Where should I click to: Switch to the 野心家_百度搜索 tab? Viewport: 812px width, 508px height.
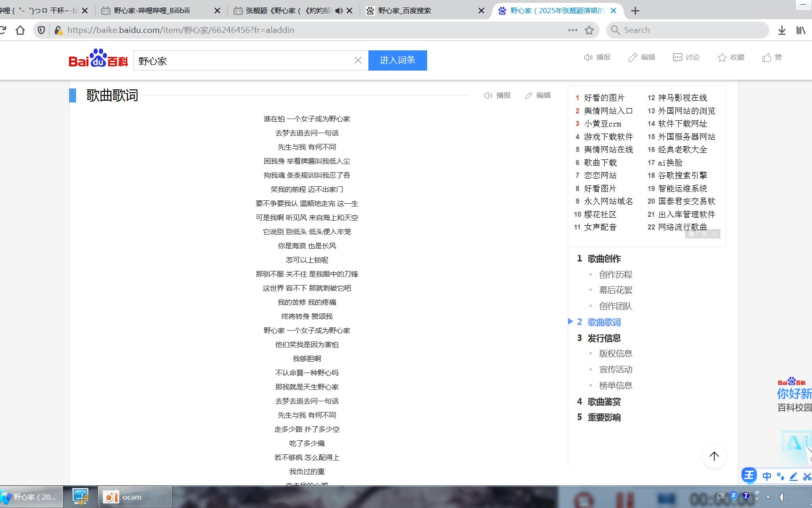pos(404,10)
